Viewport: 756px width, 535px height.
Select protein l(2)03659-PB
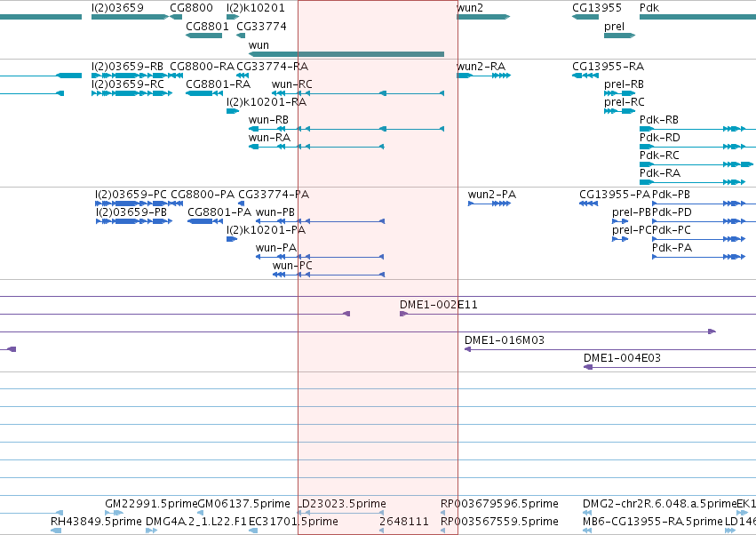[x=131, y=212]
